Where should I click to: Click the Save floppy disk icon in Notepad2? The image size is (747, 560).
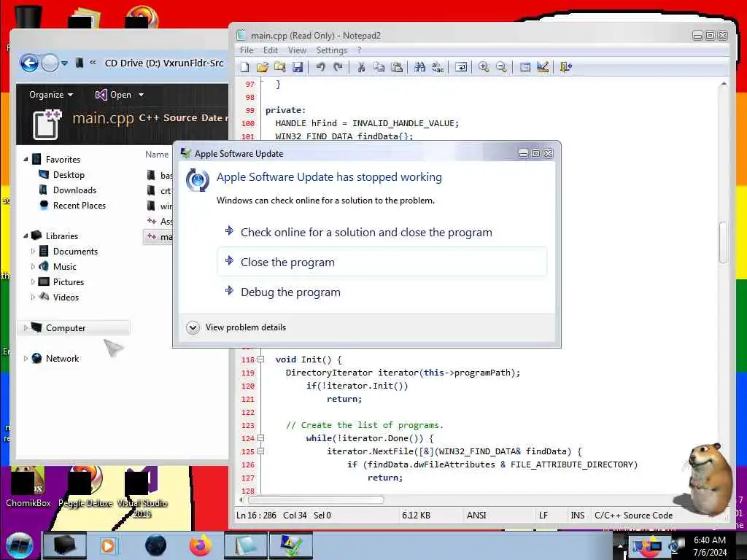point(298,67)
